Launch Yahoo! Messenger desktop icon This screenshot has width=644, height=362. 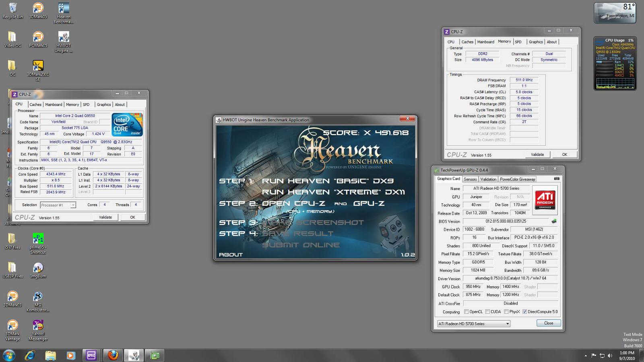(38, 330)
